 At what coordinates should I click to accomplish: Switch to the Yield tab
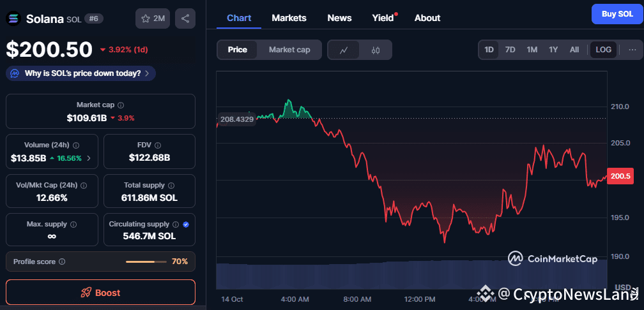(383, 18)
